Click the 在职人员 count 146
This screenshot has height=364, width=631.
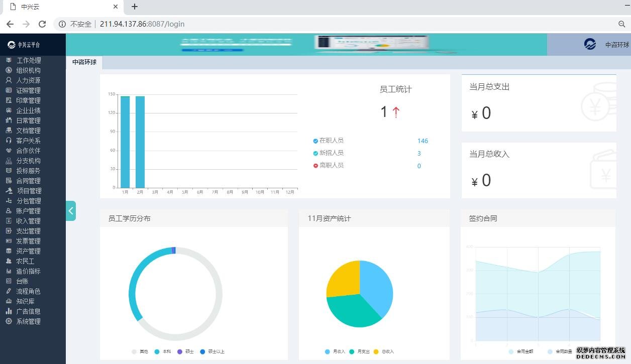[x=423, y=141]
